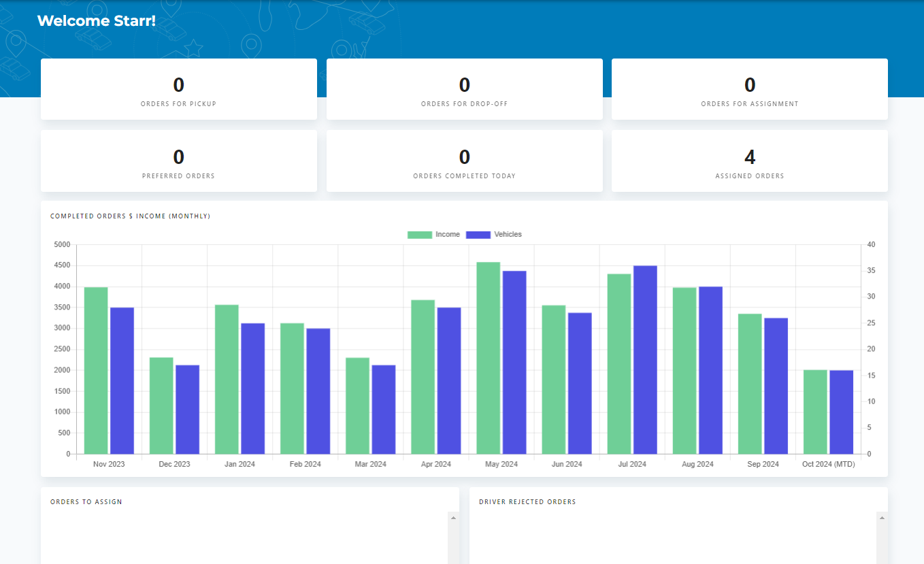Image resolution: width=924 pixels, height=564 pixels.
Task: Click the 'Feb 2024' axis label
Action: tap(305, 464)
